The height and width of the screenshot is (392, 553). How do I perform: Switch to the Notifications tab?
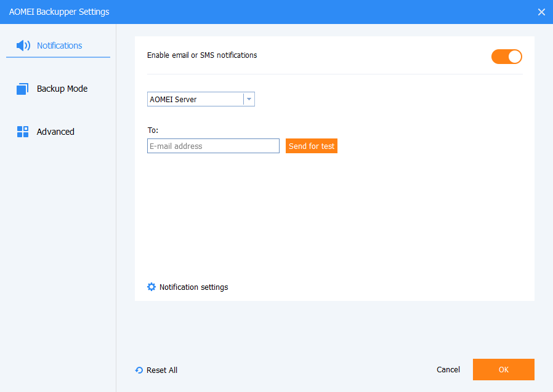coord(59,46)
